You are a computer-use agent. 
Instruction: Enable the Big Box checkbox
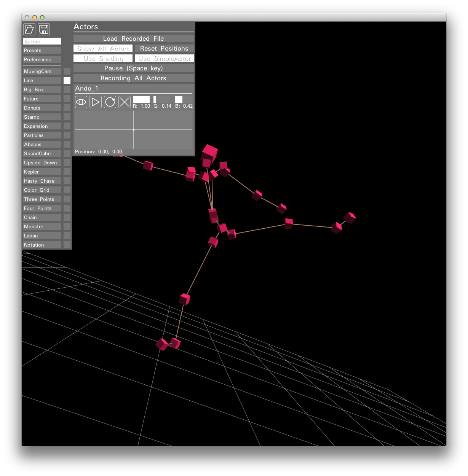pos(67,90)
